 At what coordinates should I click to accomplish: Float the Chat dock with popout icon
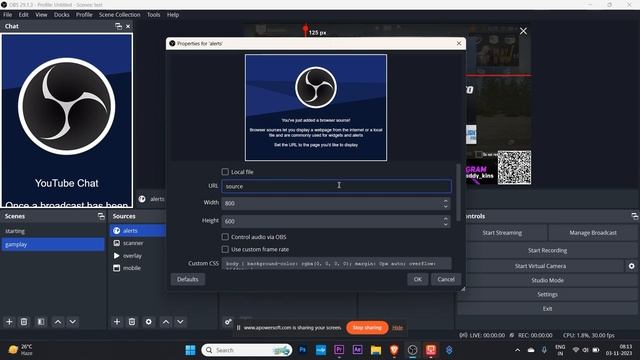pyautogui.click(x=118, y=26)
